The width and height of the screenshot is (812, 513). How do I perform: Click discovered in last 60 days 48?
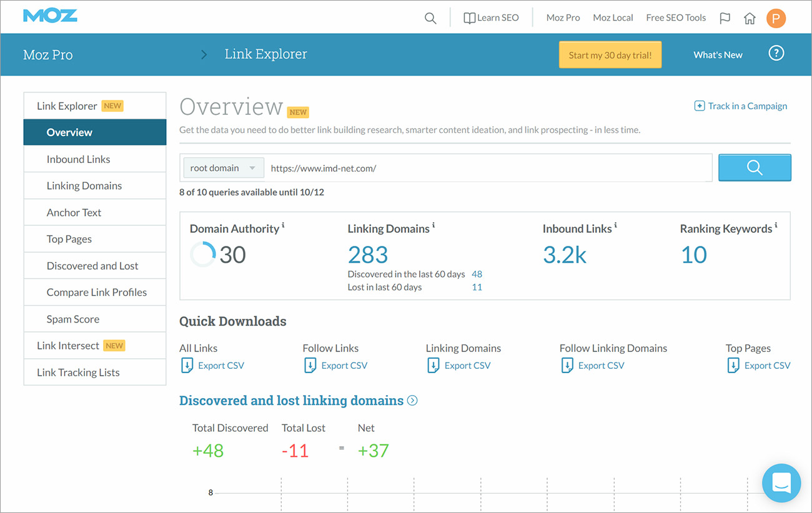(477, 274)
